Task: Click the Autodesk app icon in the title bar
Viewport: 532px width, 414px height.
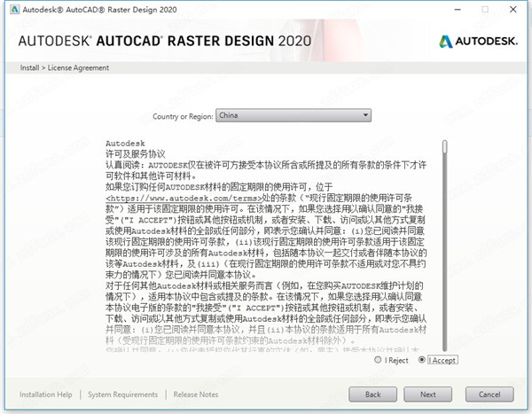Action: (x=14, y=10)
